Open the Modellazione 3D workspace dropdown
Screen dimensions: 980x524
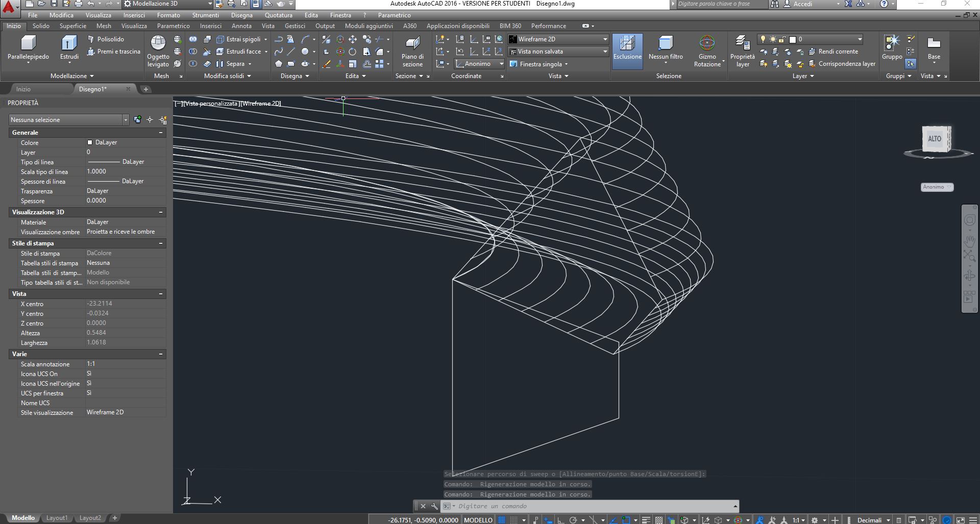(168, 4)
